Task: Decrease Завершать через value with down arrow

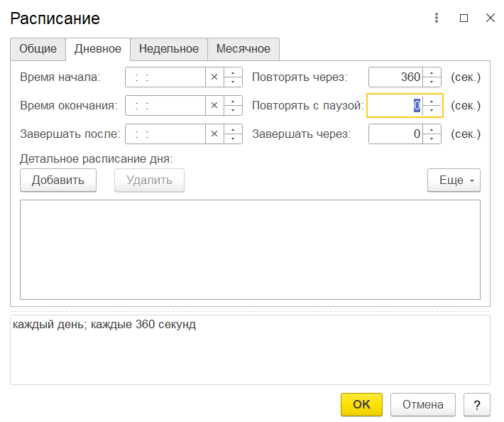Action: (x=432, y=138)
